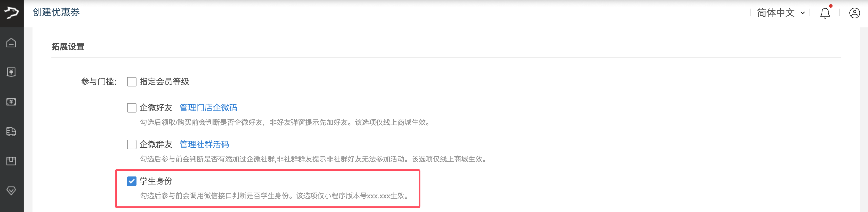The height and width of the screenshot is (212, 868).
Task: Click the language dropdown chevron arrow
Action: [803, 13]
